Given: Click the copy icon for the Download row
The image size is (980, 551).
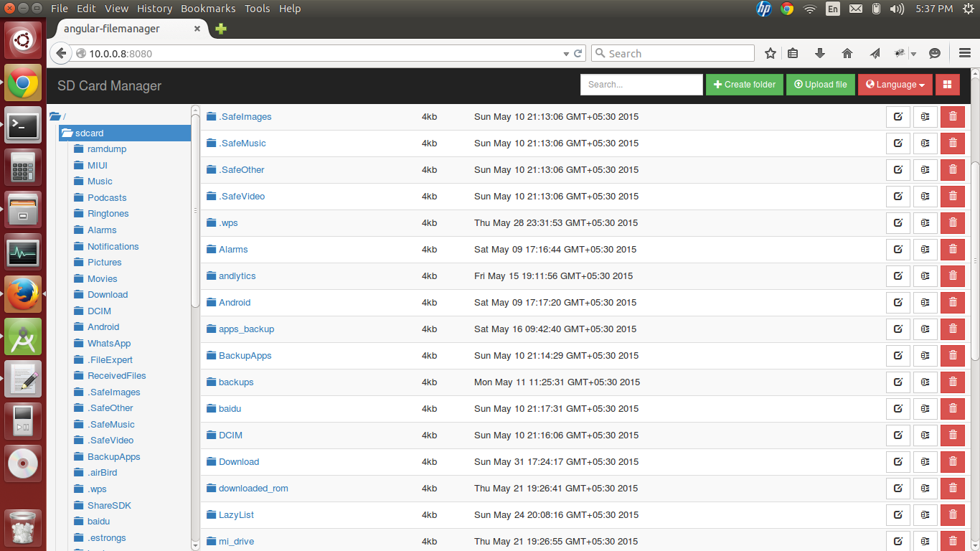Looking at the screenshot, I should tap(925, 462).
